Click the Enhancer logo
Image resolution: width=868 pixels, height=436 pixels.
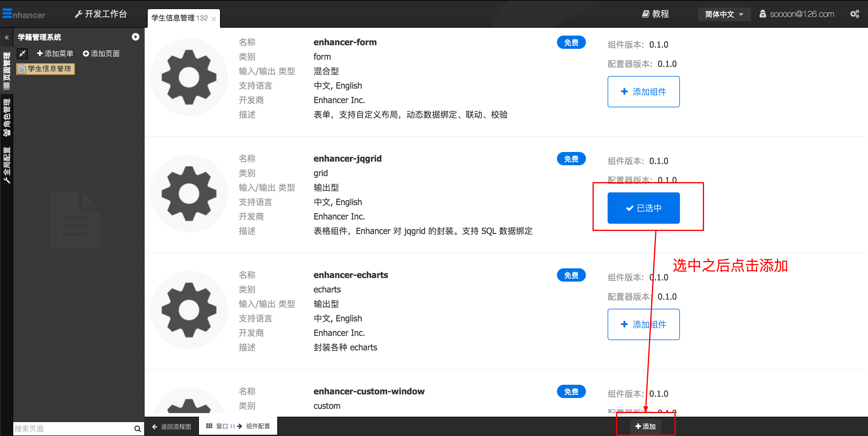coord(24,14)
